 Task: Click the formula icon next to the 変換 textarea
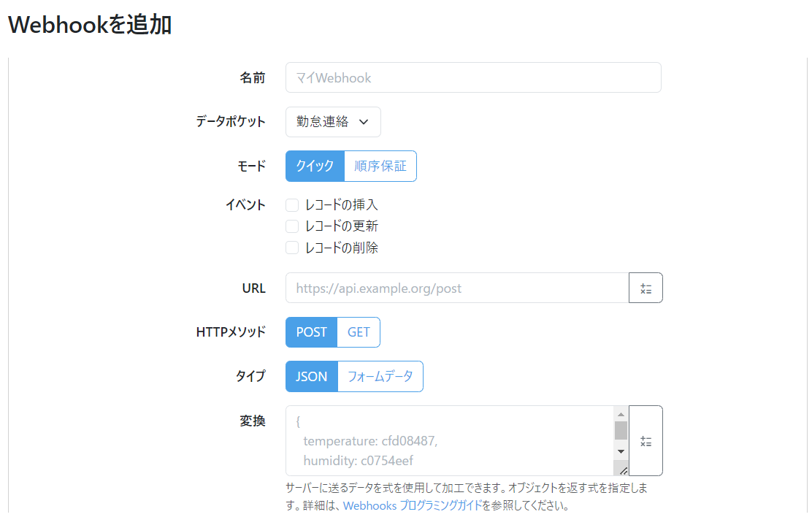coord(646,440)
